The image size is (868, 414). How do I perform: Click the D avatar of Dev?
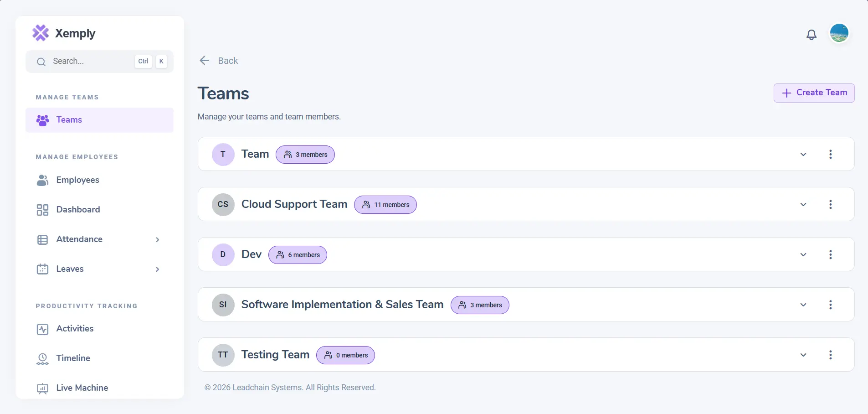[223, 254]
